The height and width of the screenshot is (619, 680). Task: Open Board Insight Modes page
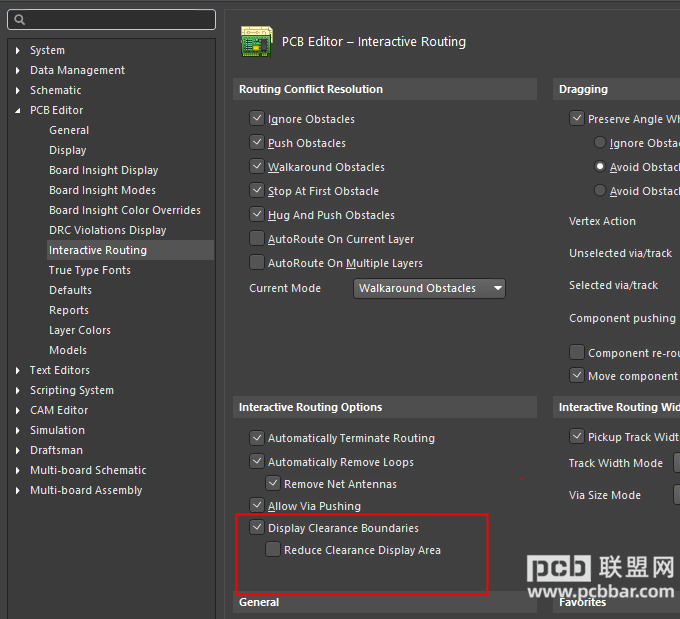click(x=102, y=190)
